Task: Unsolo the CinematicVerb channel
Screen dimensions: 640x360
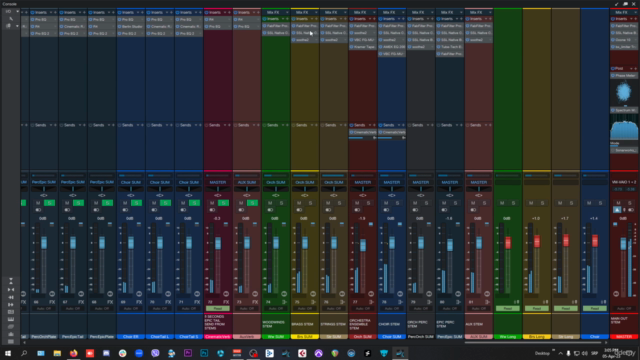Action: coord(223,203)
